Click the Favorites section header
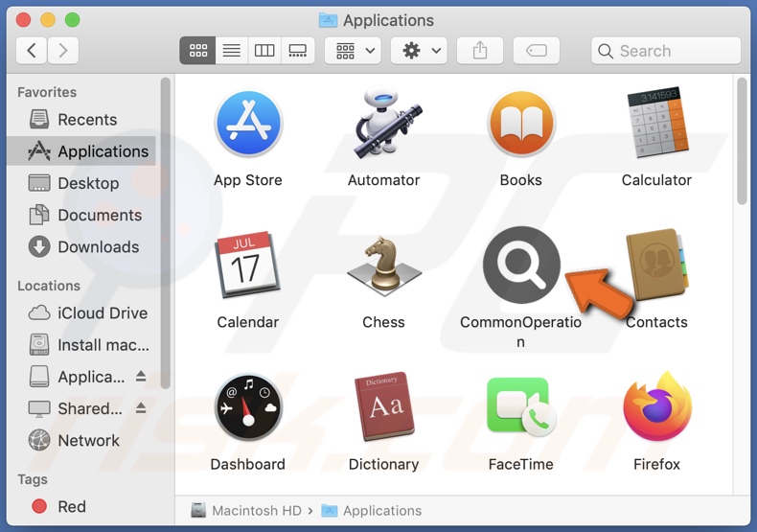The image size is (757, 532). [47, 92]
